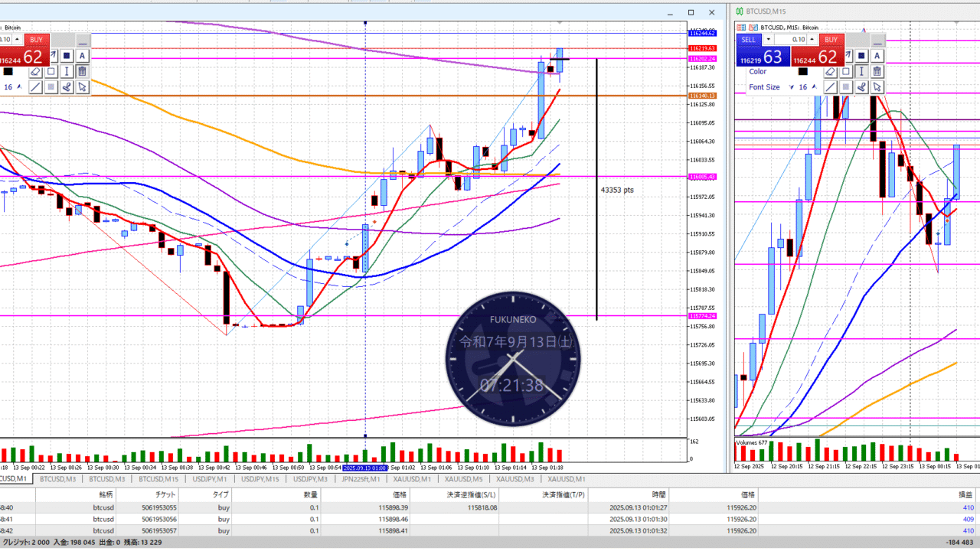Select the text 'A' tool in M15 chart panel
This screenshot has height=551, width=980.
click(x=877, y=55)
